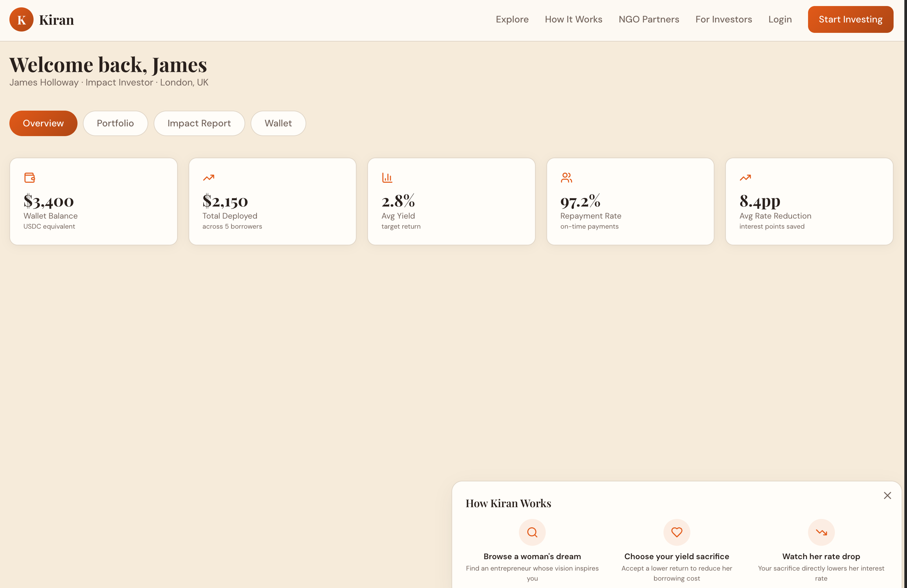The height and width of the screenshot is (588, 907).
Task: Select the Overview tab
Action: [x=43, y=123]
